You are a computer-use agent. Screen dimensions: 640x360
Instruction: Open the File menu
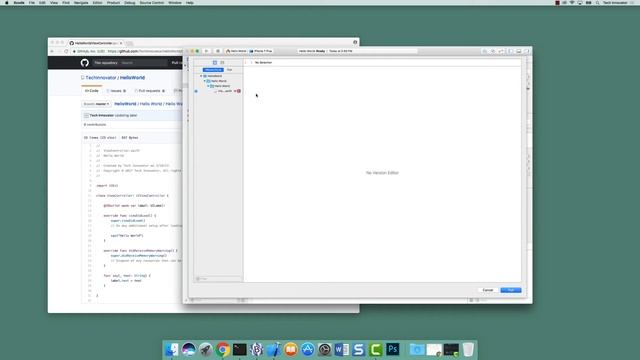[31, 2]
